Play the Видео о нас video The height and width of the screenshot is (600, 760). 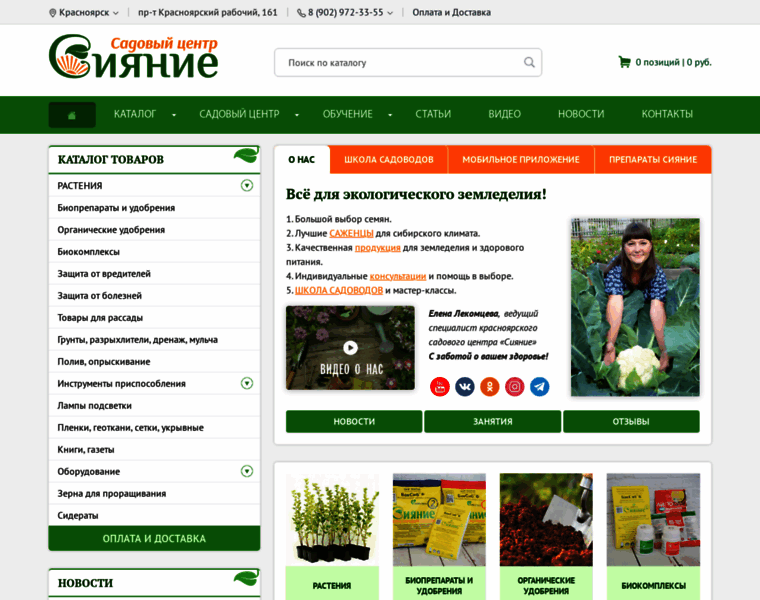pos(350,347)
